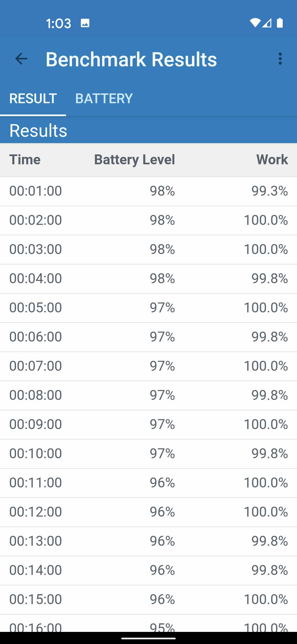Open the three-dot overflow menu
Screen dimensions: 297x644
point(280,59)
